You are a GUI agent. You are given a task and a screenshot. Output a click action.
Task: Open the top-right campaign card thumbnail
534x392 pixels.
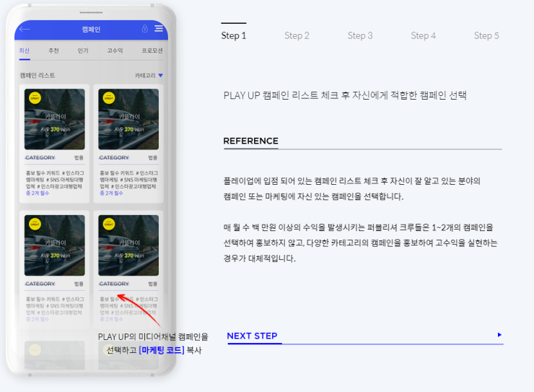[128, 119]
